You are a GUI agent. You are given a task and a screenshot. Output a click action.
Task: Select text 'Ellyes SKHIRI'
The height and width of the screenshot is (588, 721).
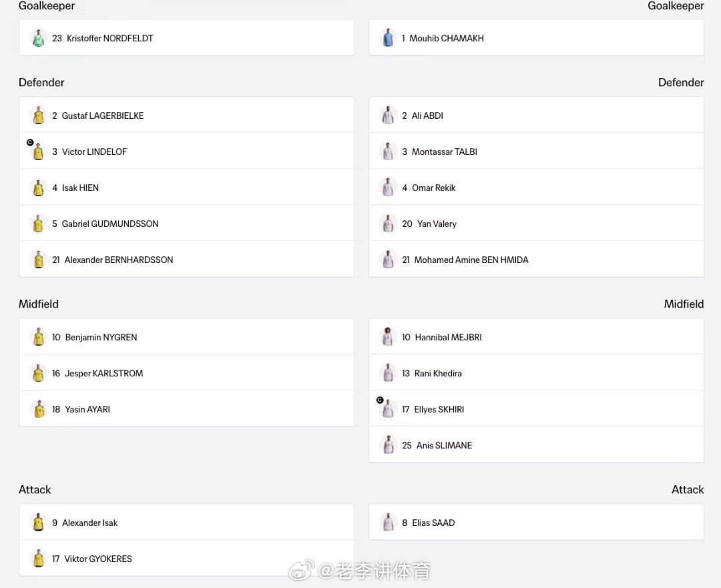pos(439,409)
